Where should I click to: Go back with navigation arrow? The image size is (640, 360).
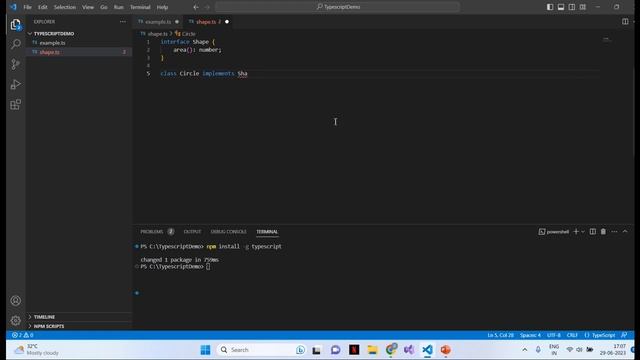[x=196, y=7]
